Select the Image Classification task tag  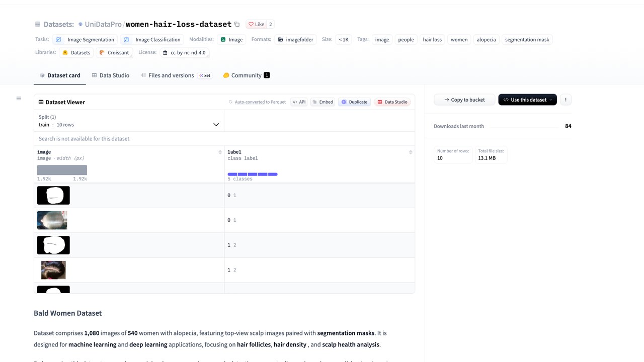152,40
